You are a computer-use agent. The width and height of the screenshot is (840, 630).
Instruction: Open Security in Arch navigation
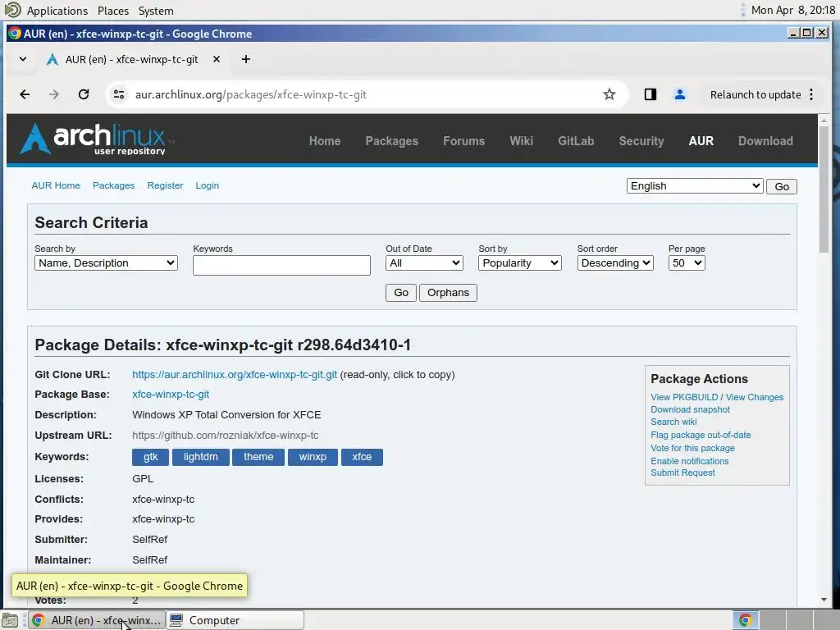[641, 141]
